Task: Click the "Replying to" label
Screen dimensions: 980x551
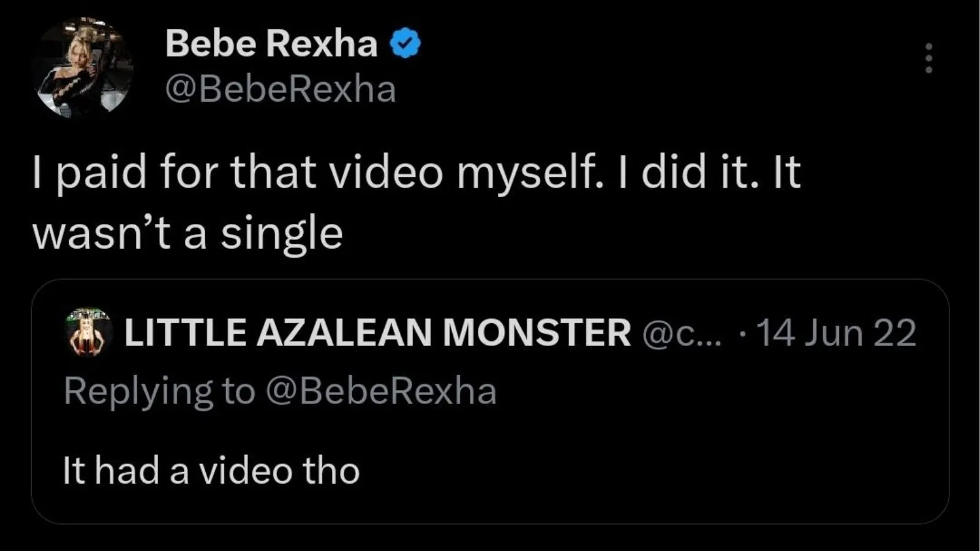Action: 159,391
